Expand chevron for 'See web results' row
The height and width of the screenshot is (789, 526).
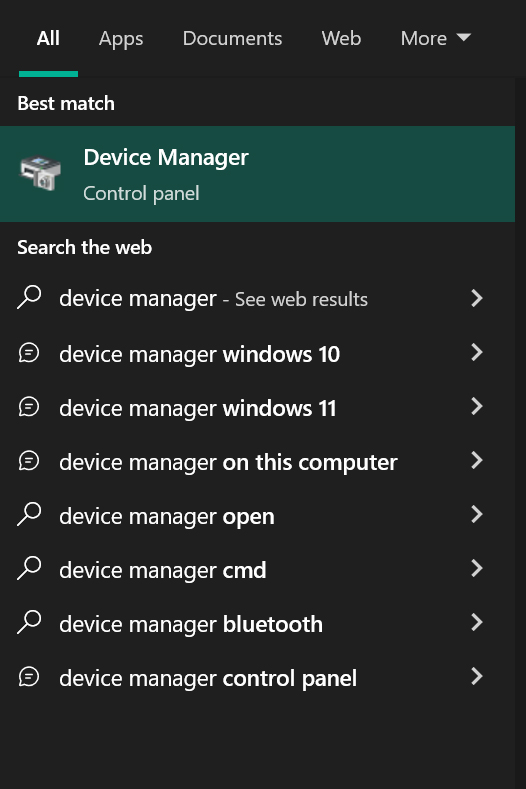(477, 298)
